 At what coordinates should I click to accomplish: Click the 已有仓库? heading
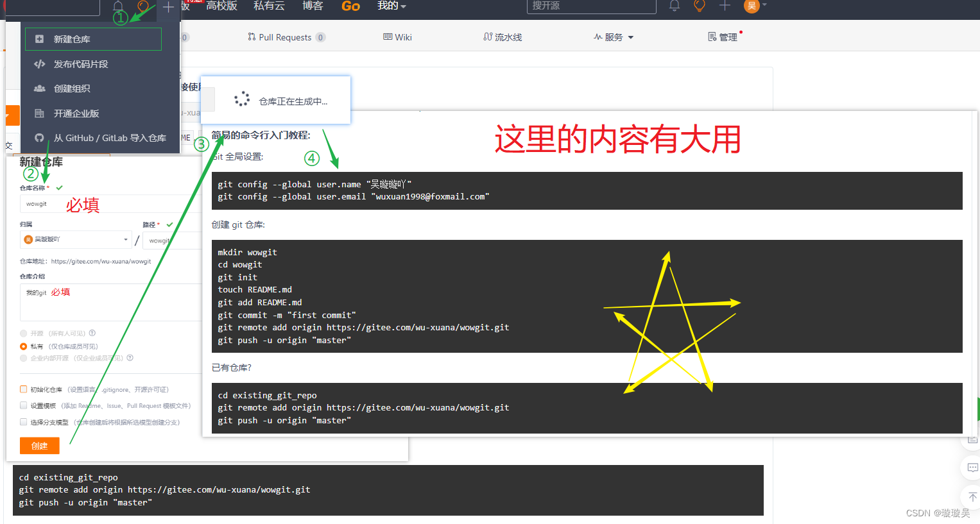tap(232, 368)
